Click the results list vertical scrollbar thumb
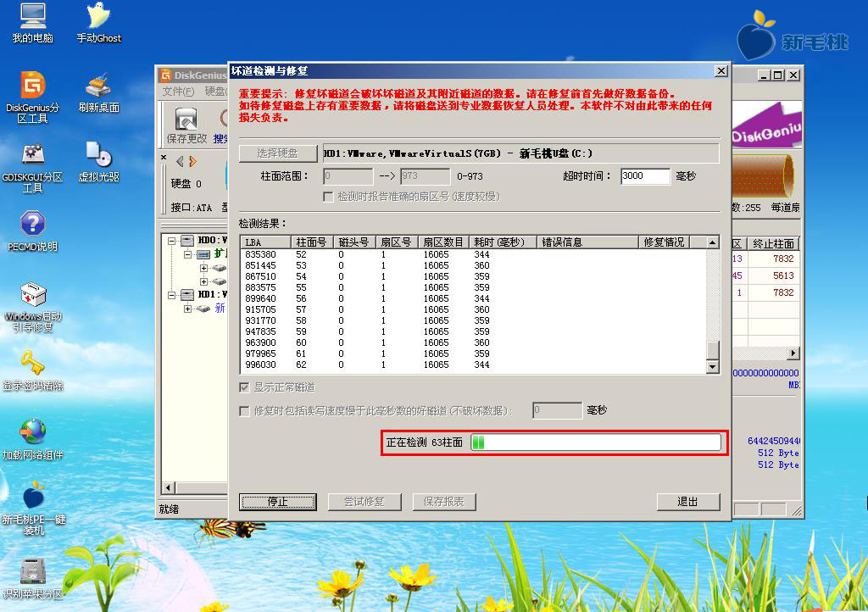The width and height of the screenshot is (868, 612). coord(713,350)
